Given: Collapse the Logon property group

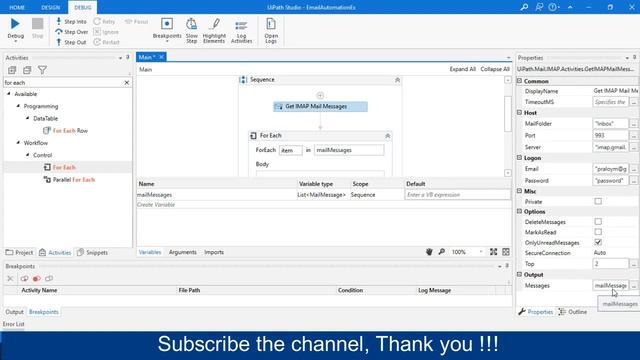Looking at the screenshot, I should tap(520, 158).
